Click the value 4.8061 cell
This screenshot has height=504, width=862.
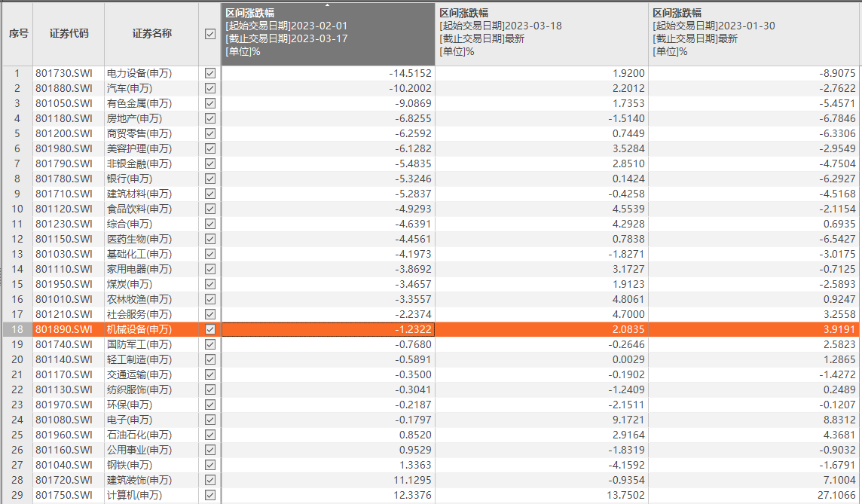click(542, 299)
